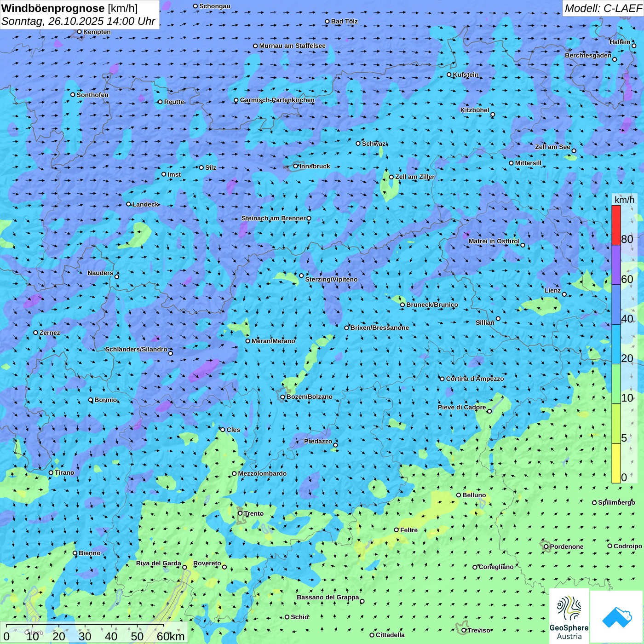Viewport: 644px width, 644px height.
Task: Click the Pordenone map marker
Action: tap(546, 546)
